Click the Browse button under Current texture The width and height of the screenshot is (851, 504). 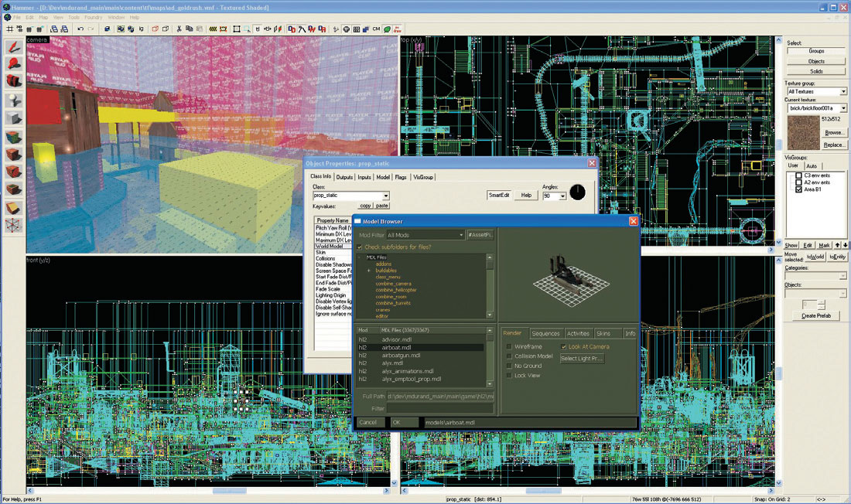click(836, 132)
